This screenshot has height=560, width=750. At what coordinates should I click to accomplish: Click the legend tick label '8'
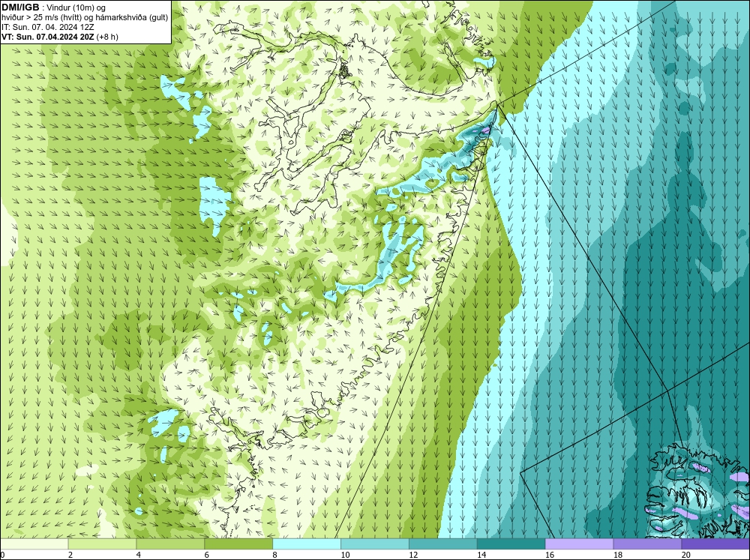pos(275,555)
